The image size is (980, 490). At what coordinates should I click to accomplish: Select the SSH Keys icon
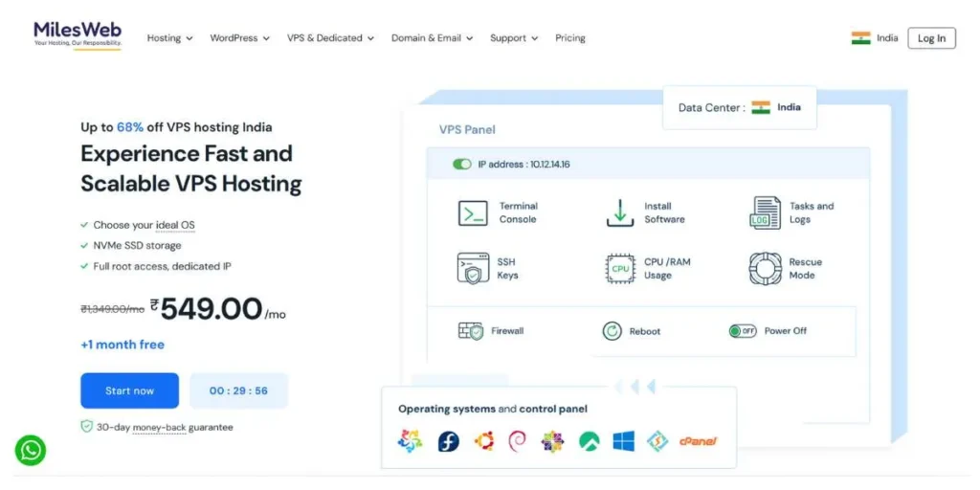point(473,268)
